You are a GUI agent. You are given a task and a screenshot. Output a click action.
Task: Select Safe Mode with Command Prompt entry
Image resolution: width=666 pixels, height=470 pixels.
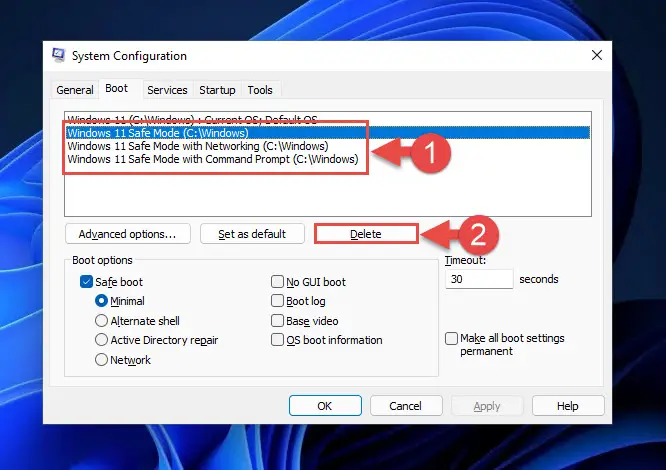(328, 159)
